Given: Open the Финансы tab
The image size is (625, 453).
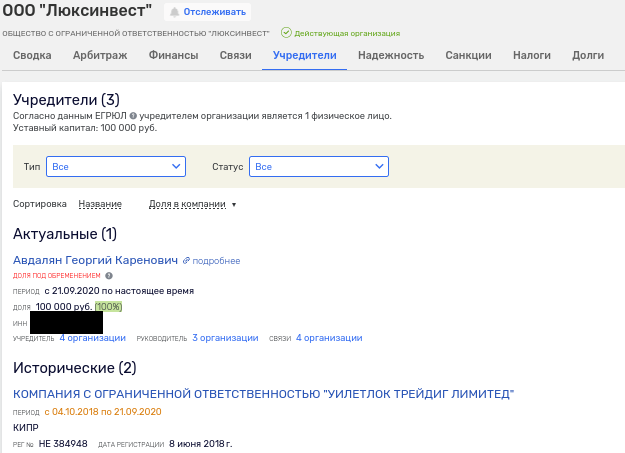Looking at the screenshot, I should click(173, 55).
